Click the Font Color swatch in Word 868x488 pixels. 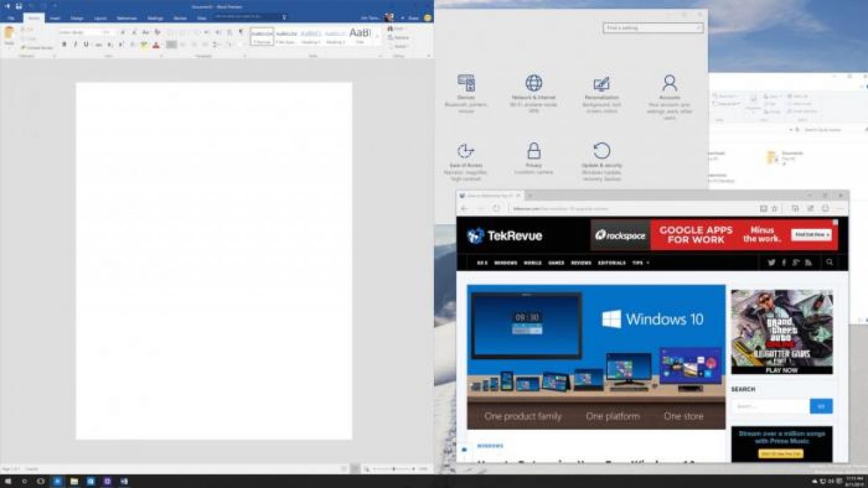tap(155, 45)
